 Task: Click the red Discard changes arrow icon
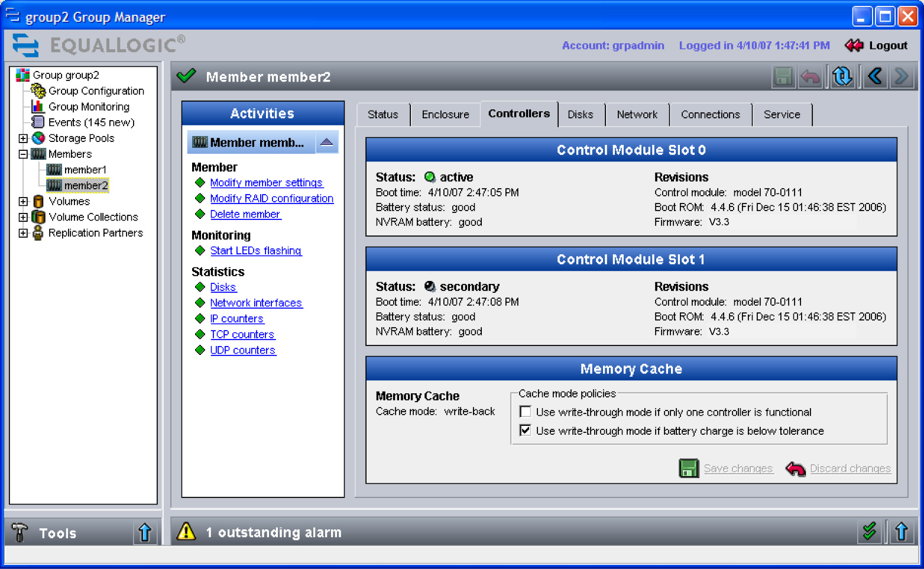click(796, 469)
